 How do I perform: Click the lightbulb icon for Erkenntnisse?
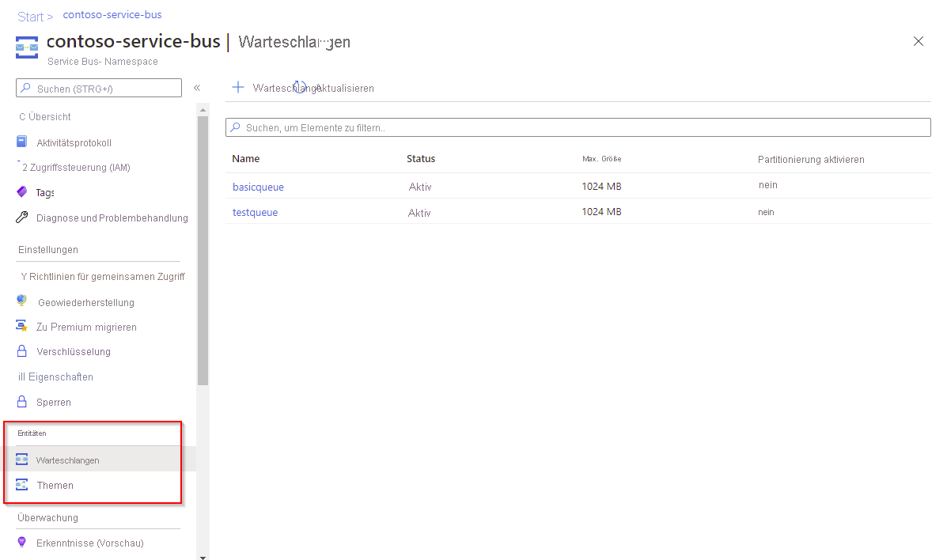click(x=21, y=542)
